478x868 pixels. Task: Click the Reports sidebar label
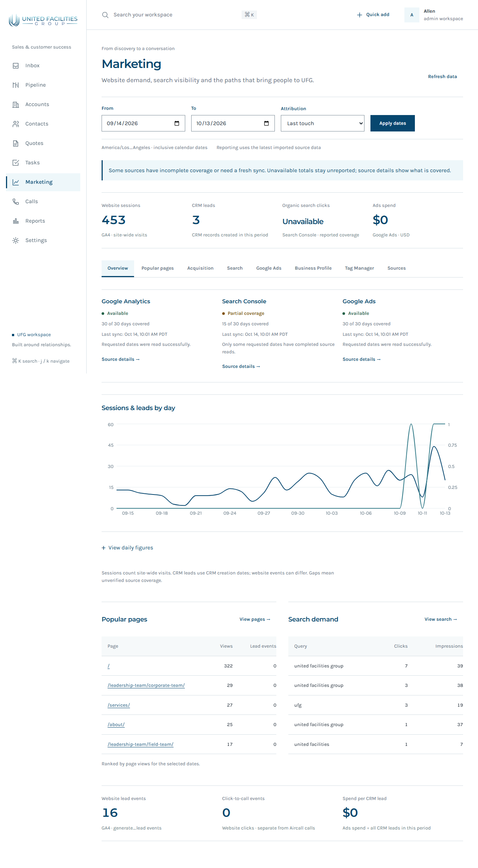tap(35, 221)
